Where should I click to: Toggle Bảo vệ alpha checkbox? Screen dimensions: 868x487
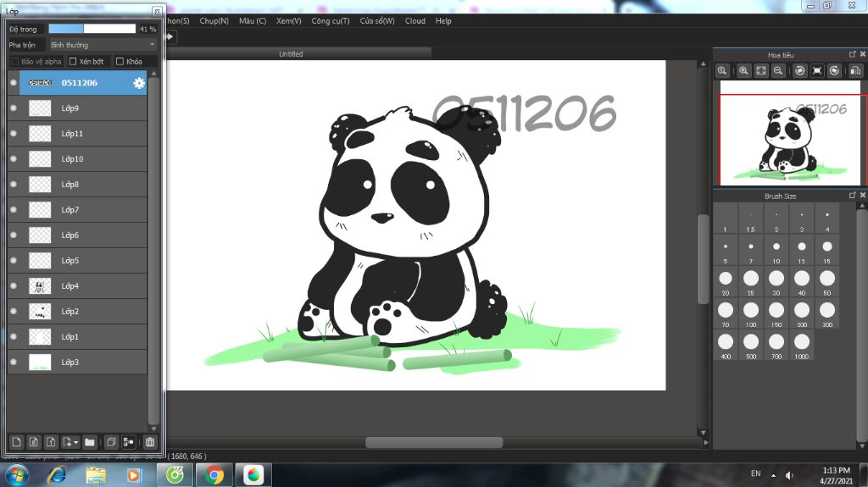click(x=15, y=62)
